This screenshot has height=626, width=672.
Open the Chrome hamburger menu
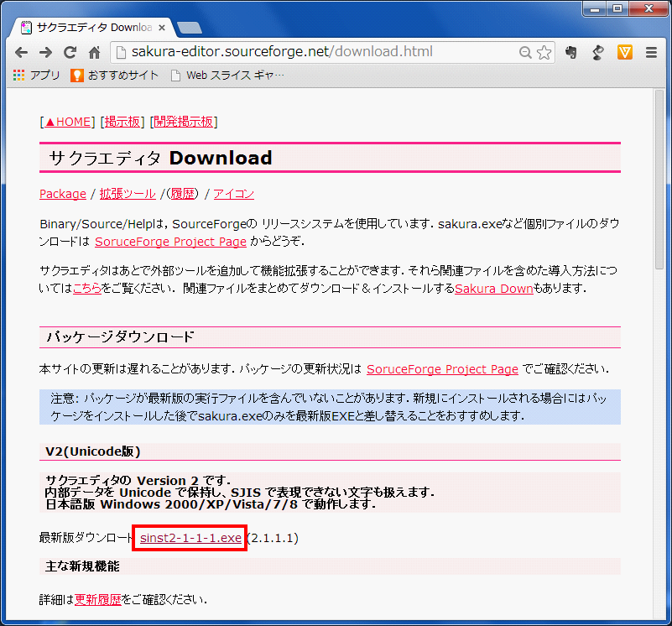click(x=651, y=52)
